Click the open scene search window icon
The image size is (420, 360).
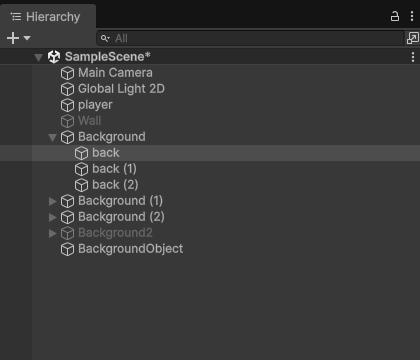(413, 38)
